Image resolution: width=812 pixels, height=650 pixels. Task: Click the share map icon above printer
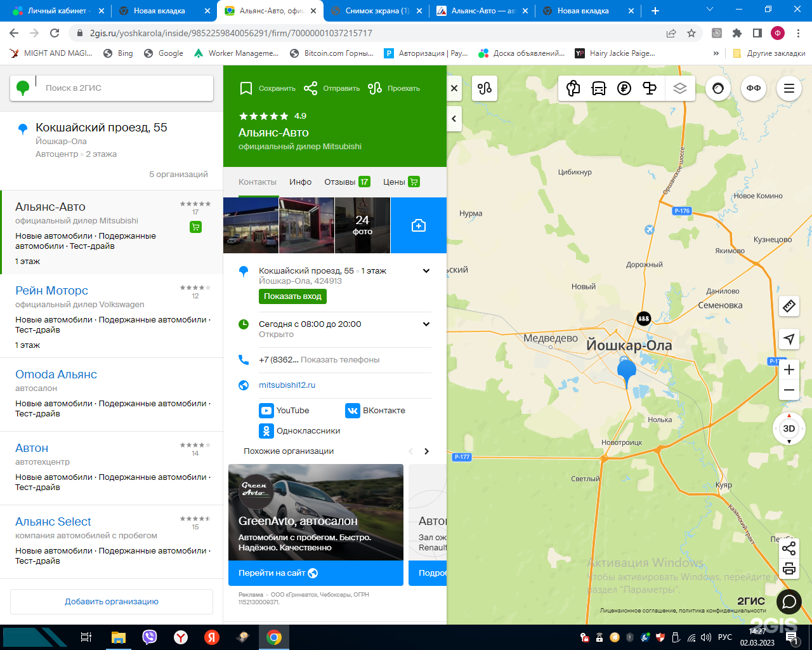coord(789,548)
